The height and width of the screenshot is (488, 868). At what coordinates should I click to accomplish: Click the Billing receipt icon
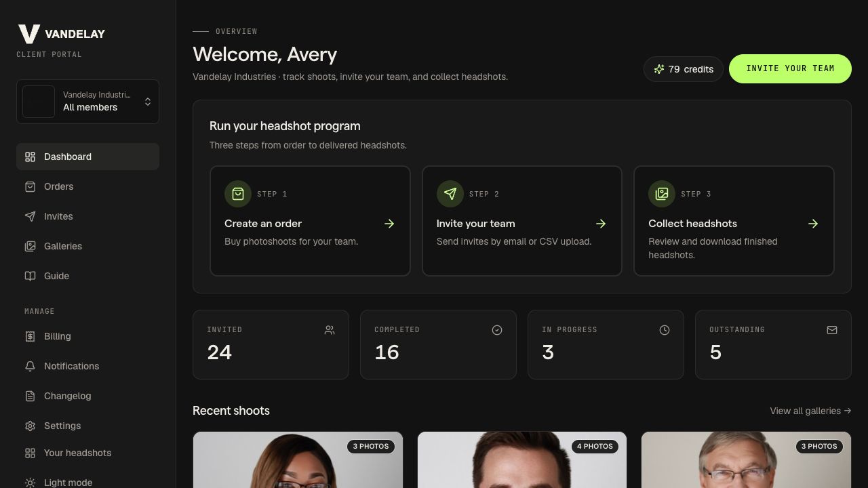coord(30,336)
